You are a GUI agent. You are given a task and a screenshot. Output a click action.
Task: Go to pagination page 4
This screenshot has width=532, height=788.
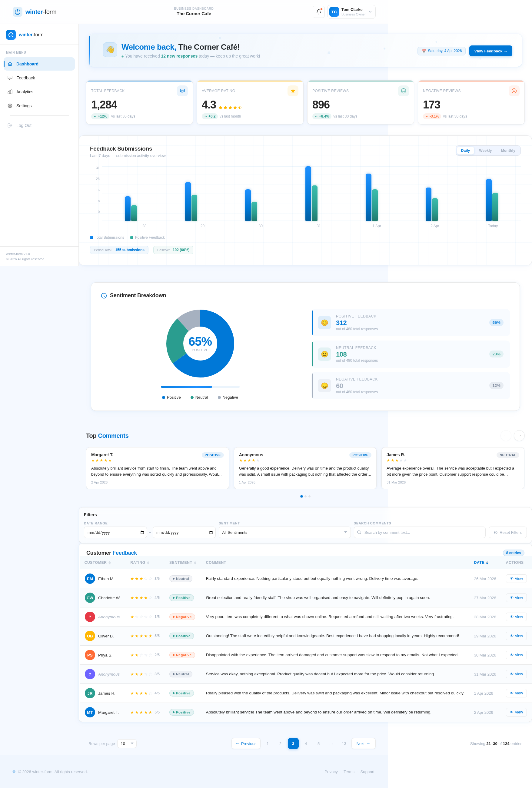click(x=305, y=743)
